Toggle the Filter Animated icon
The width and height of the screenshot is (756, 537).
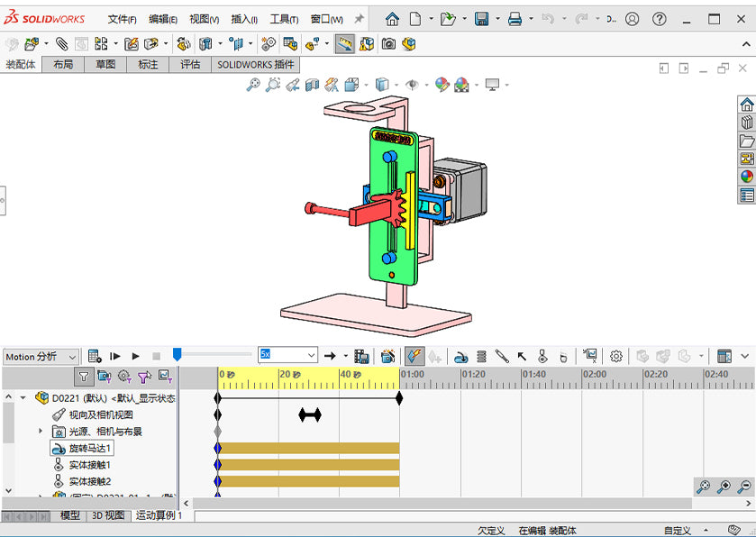(x=105, y=377)
